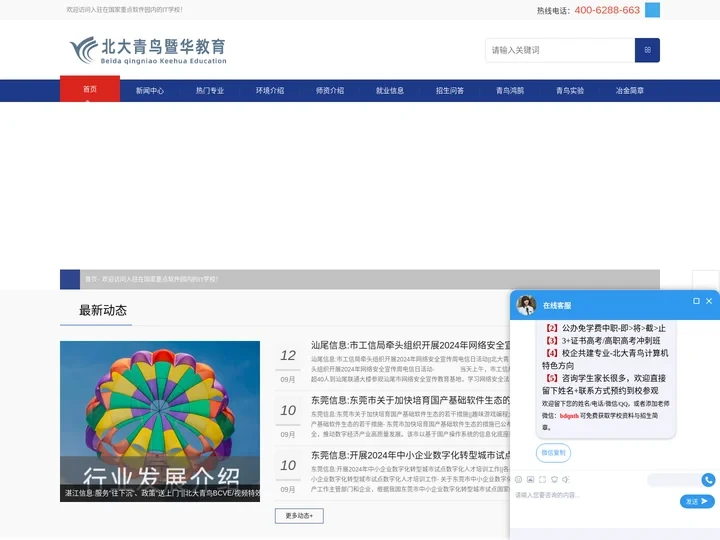Image resolution: width=720 pixels, height=540 pixels.
Task: Open the 青鸟鸿鹄 menu item
Action: pos(510,91)
